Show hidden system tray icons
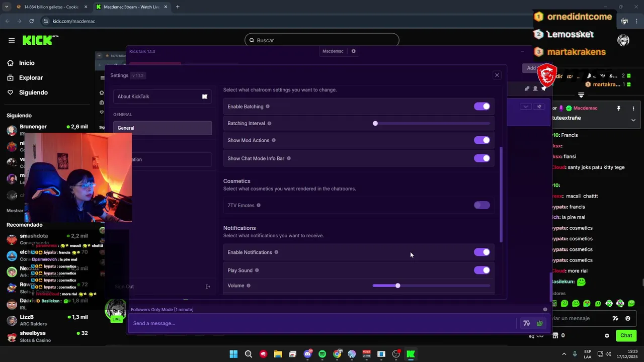Viewport: 644px width, 362px height. [563, 354]
